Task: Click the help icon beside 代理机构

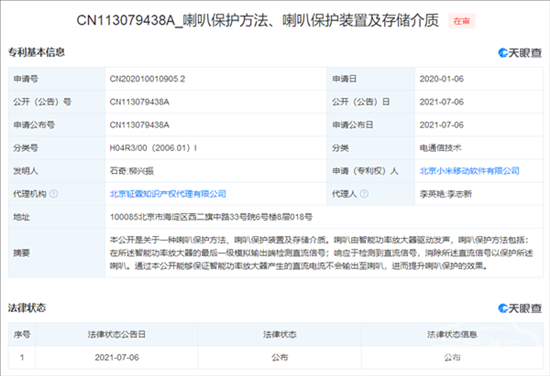Action: point(54,194)
